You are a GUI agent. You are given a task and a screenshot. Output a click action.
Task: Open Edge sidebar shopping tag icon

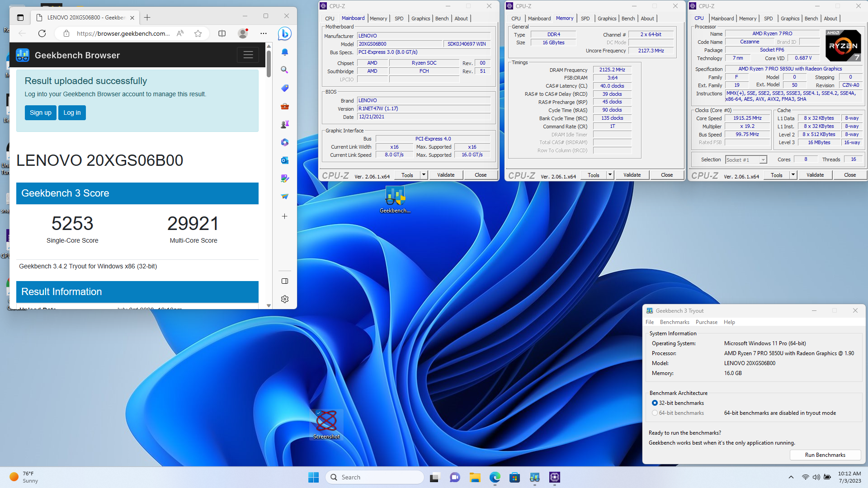point(285,88)
